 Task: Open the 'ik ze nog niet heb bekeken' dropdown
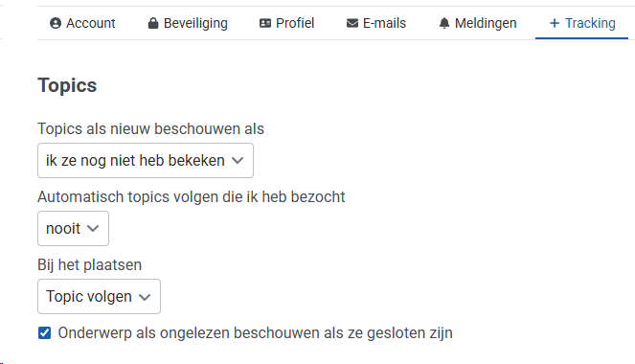pyautogui.click(x=146, y=160)
